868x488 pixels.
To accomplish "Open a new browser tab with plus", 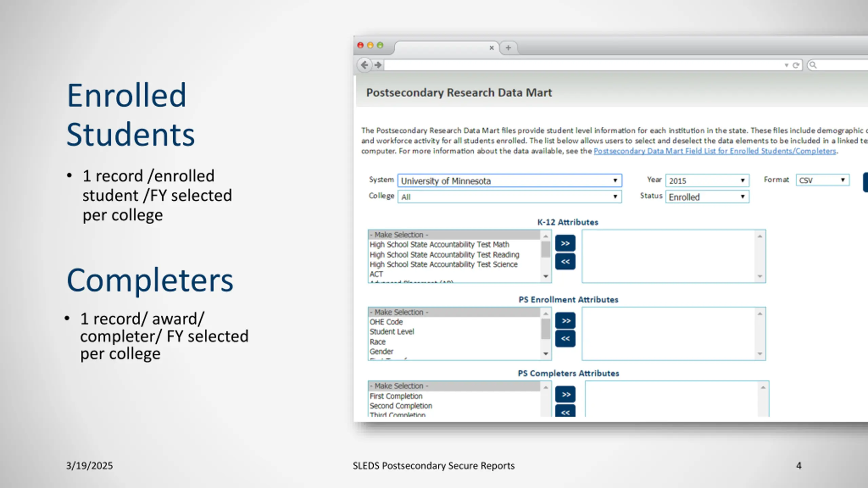I will [x=508, y=48].
